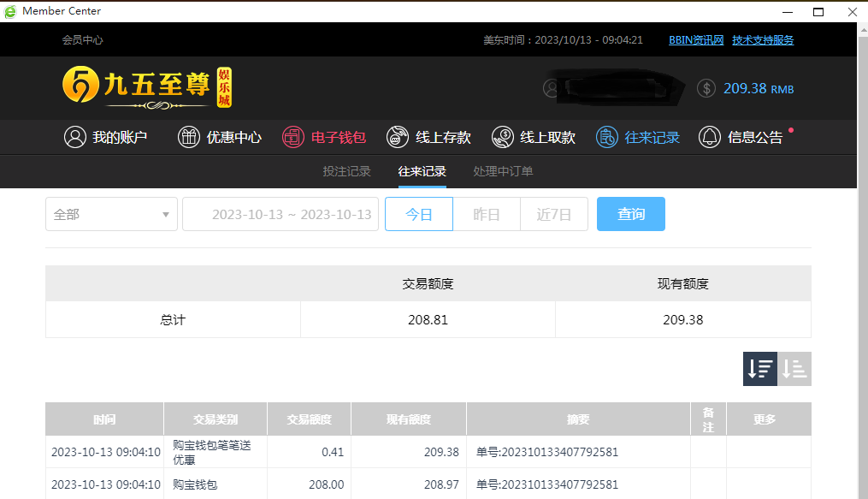The height and width of the screenshot is (499, 868).
Task: Sort records in ascending order
Action: (794, 369)
